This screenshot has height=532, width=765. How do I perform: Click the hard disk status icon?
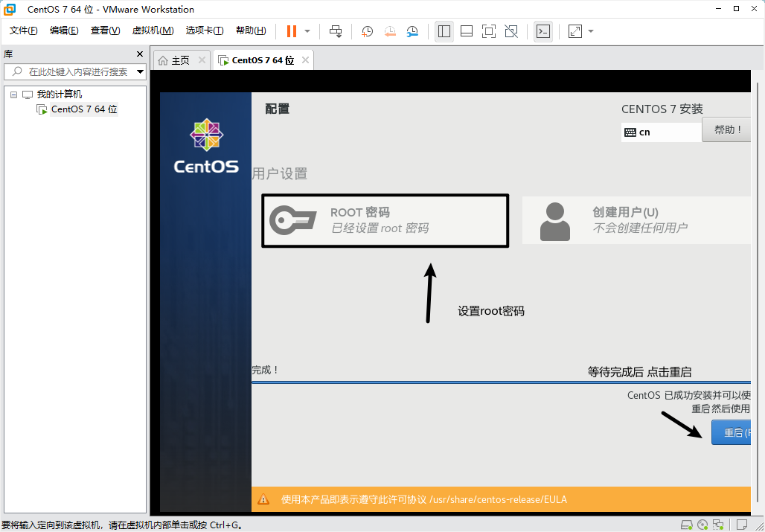tap(686, 525)
